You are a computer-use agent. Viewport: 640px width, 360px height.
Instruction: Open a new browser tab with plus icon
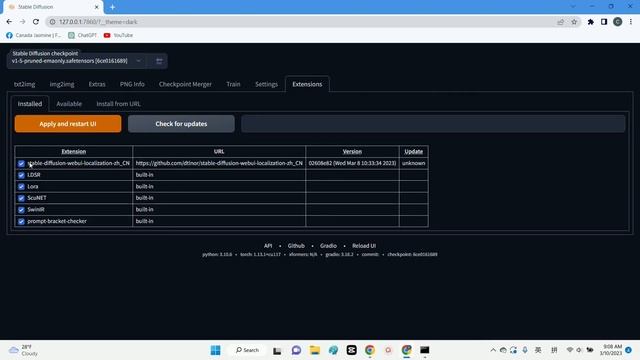(112, 7)
